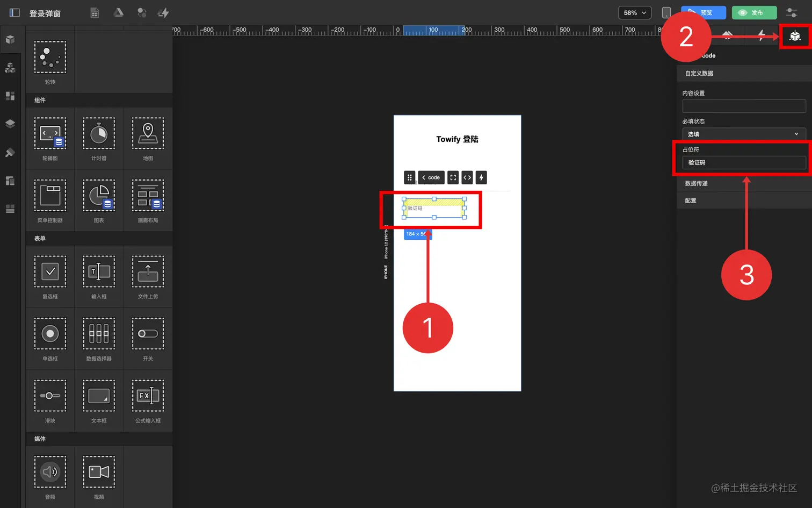Image resolution: width=812 pixels, height=508 pixels.
Task: Switch to the lightning interactions panel tab
Action: [762, 35]
